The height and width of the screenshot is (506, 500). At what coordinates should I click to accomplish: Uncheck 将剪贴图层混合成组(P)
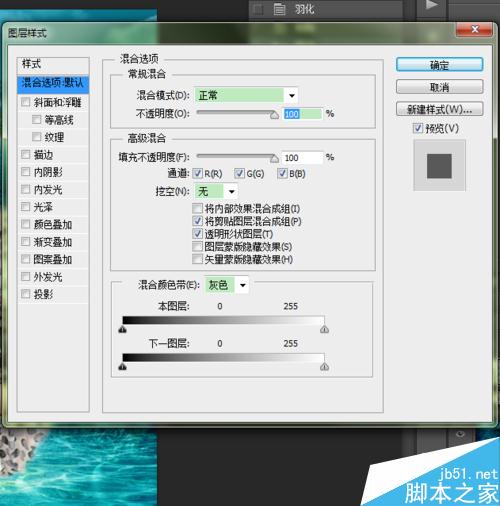(197, 221)
